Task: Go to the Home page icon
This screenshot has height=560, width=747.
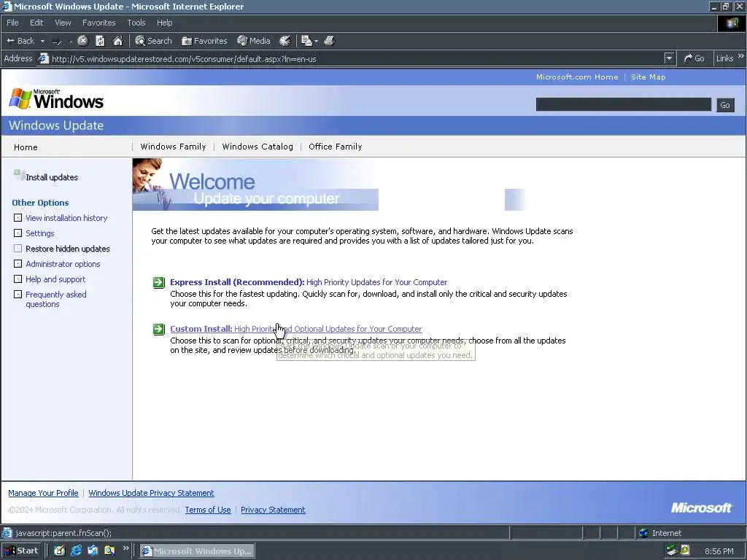Action: pyautogui.click(x=117, y=41)
